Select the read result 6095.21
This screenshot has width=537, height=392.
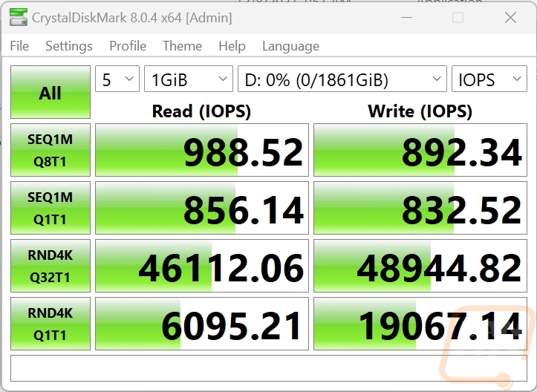pos(202,324)
